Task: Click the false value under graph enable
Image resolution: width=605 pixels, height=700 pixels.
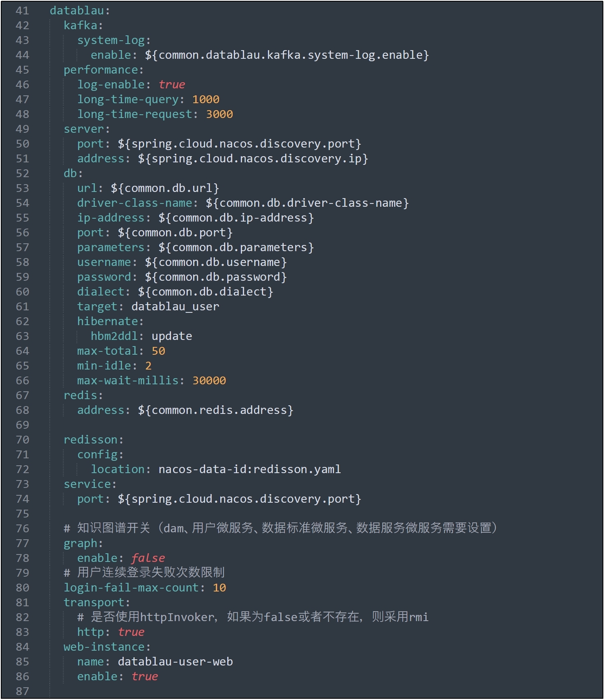Action: tap(148, 558)
